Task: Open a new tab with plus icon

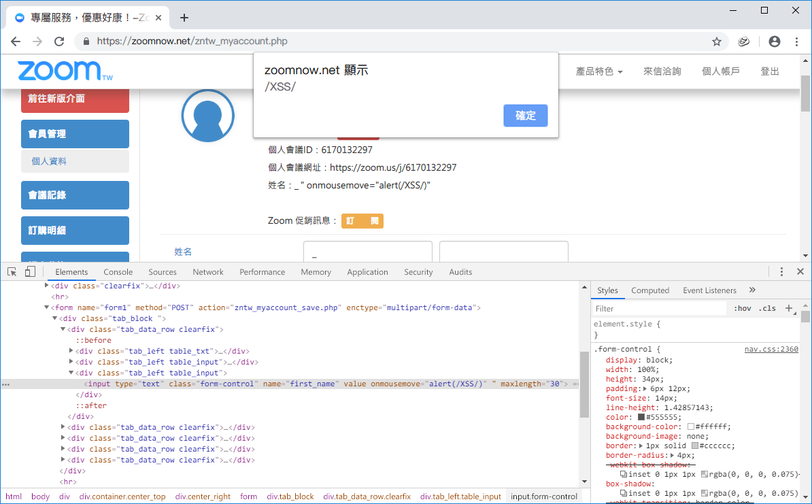Action: [184, 18]
